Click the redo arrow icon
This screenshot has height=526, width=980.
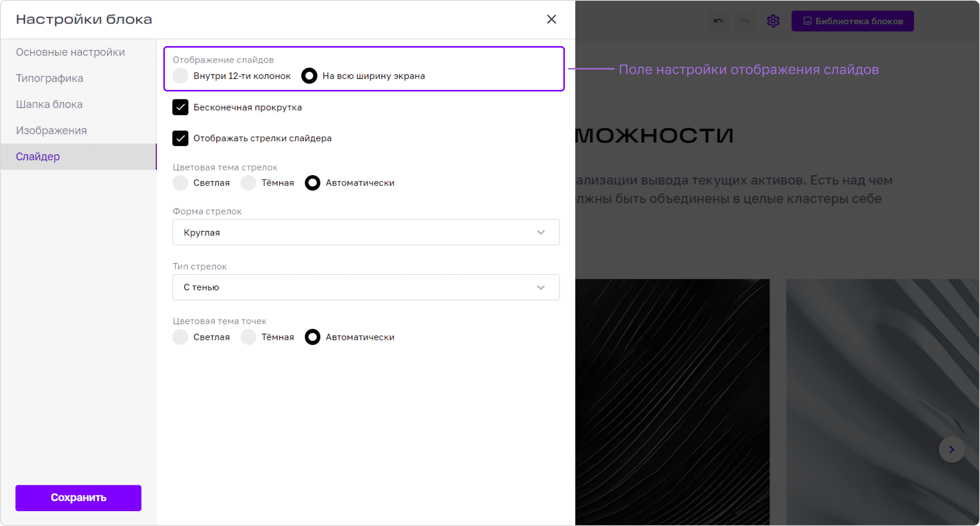point(744,21)
